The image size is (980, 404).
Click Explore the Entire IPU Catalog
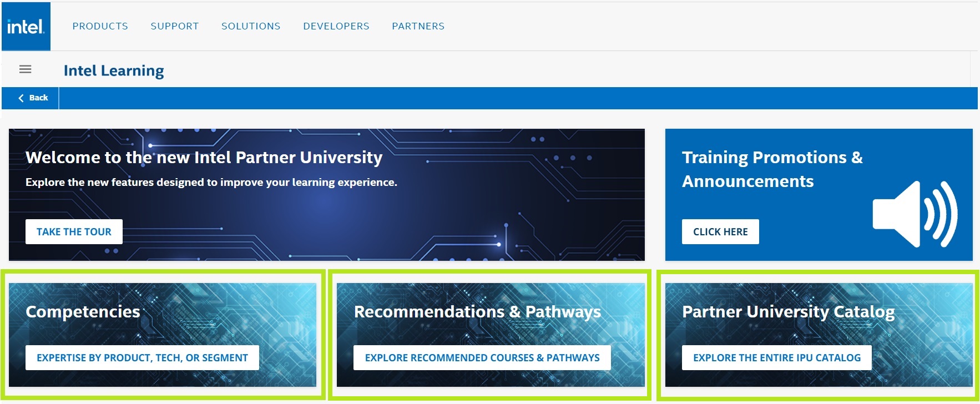(x=777, y=358)
